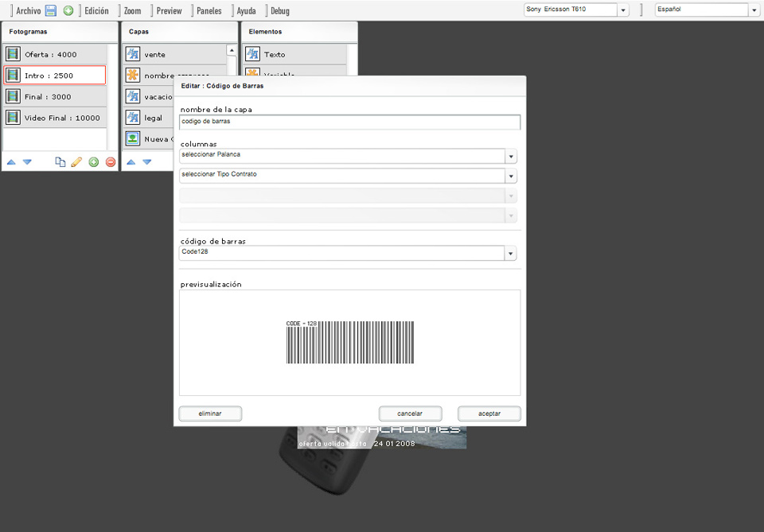Expand the seleccionar Tipo Contrato dropdown

point(511,177)
